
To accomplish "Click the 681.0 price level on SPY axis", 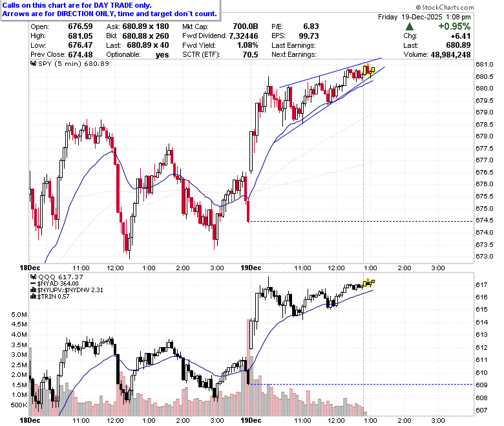I will coord(485,65).
